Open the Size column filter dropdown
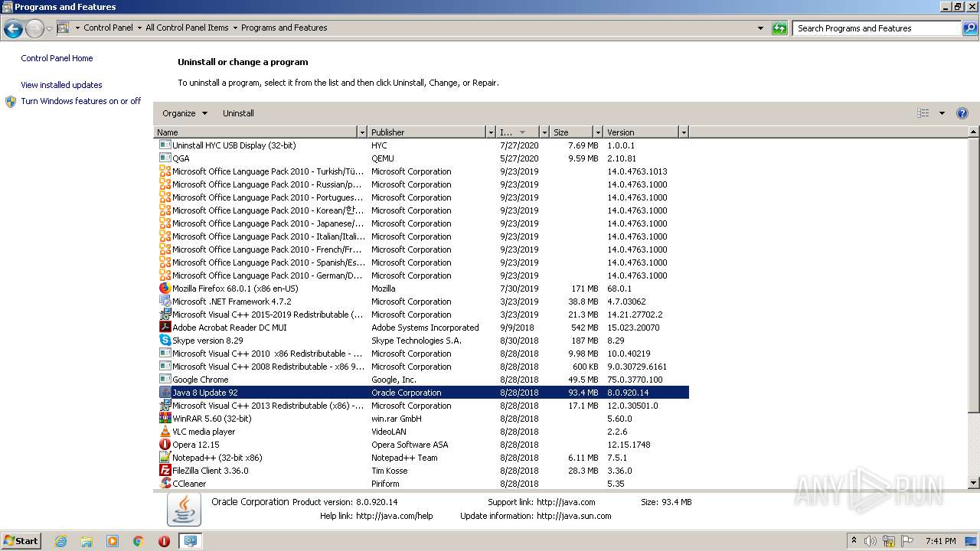The image size is (980, 551). click(598, 132)
